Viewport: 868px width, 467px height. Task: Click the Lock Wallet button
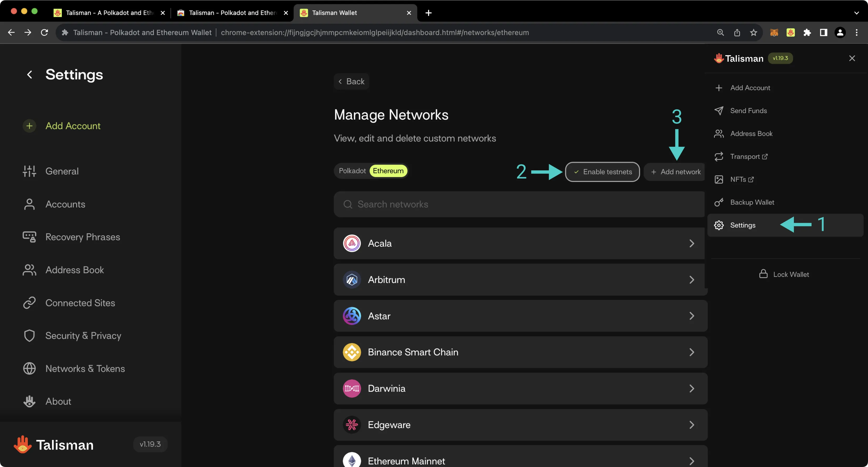pyautogui.click(x=784, y=274)
